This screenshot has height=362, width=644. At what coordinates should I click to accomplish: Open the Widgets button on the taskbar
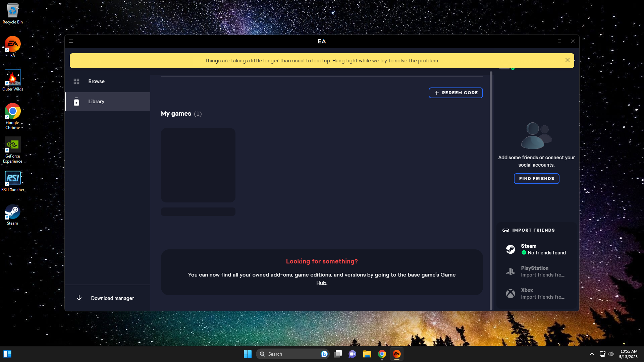(x=7, y=354)
